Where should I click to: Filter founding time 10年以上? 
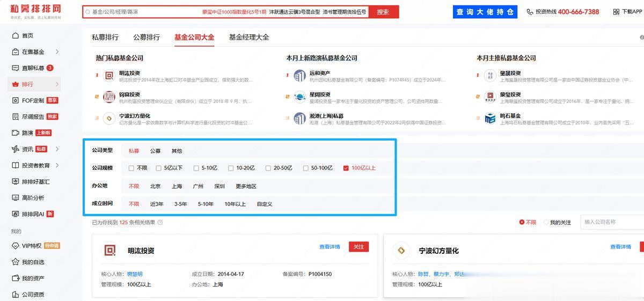(x=235, y=204)
